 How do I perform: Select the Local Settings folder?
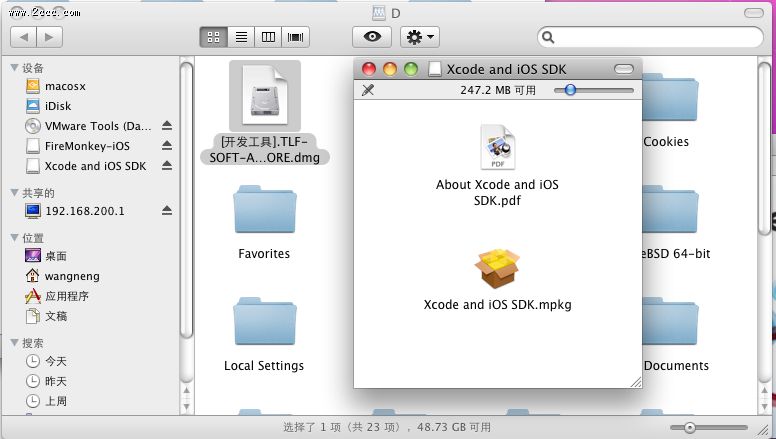click(x=265, y=335)
